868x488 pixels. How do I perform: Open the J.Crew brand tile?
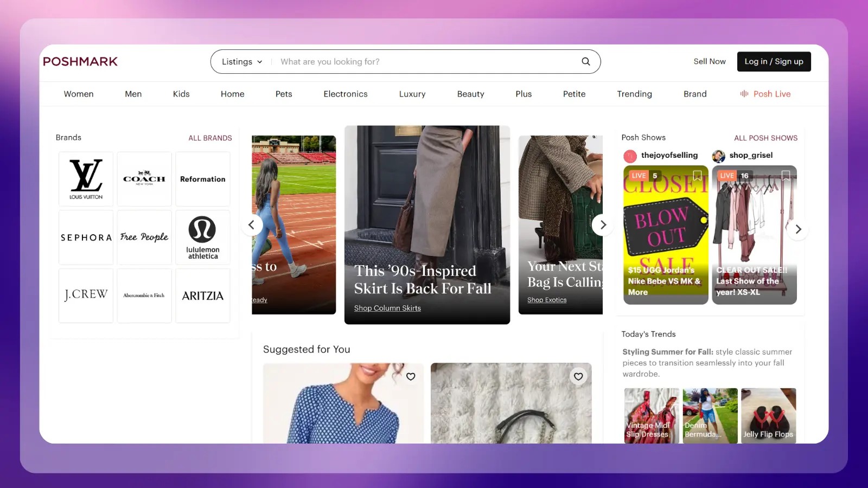(x=86, y=296)
